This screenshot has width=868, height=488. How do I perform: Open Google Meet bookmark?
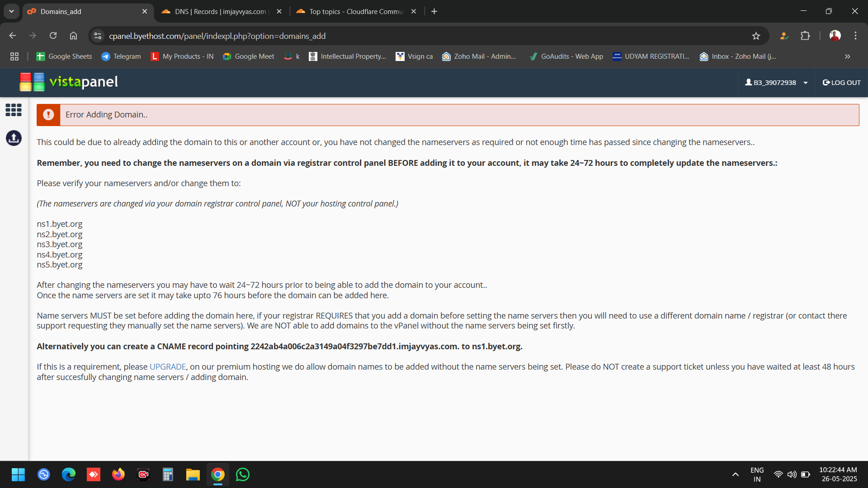pyautogui.click(x=249, y=56)
